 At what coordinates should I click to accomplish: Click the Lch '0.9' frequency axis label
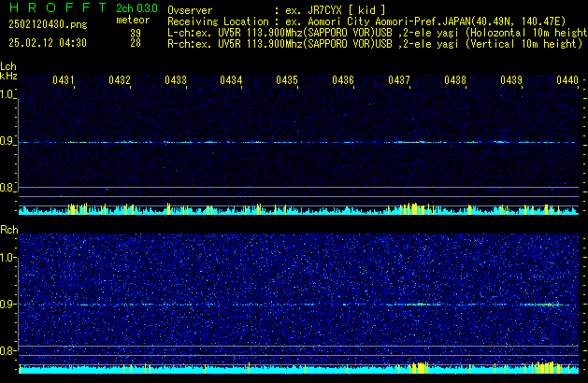(7, 141)
